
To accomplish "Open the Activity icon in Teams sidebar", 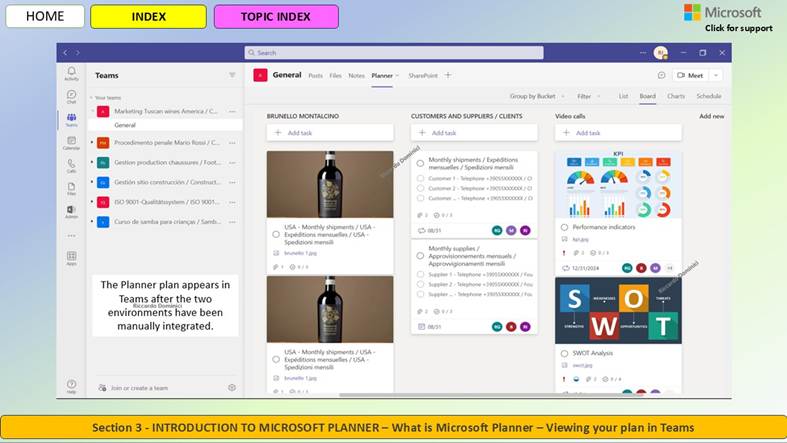I will click(x=72, y=74).
